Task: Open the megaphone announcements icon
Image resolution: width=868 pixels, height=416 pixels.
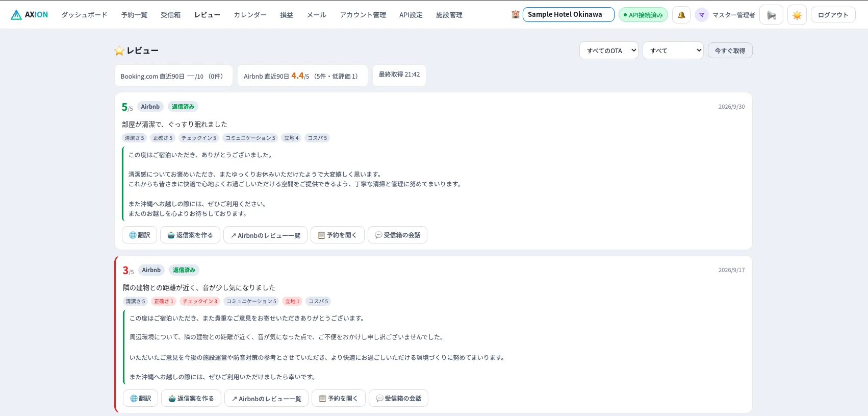Action: 771,15
